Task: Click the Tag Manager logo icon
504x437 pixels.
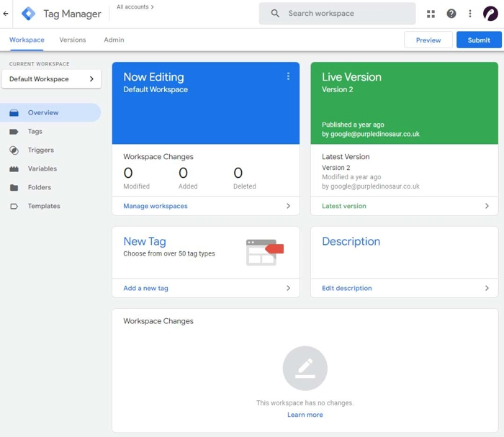Action: click(x=28, y=14)
